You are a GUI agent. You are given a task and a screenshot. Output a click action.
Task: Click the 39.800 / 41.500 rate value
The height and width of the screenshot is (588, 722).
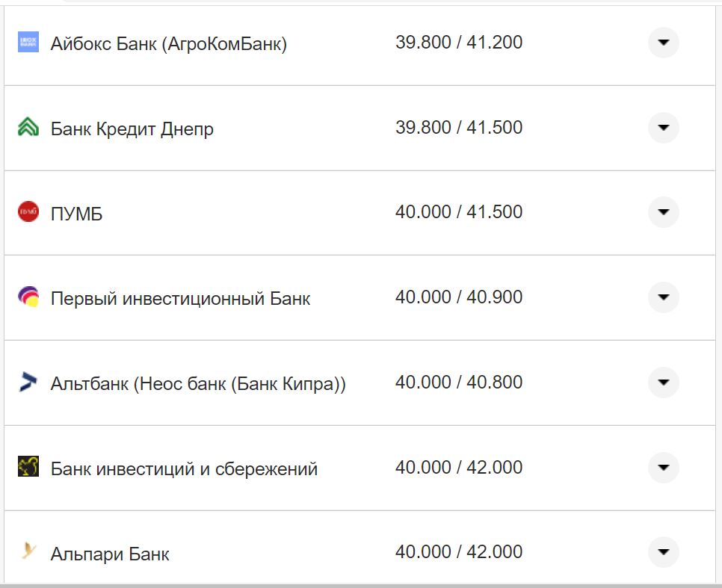pyautogui.click(x=459, y=128)
